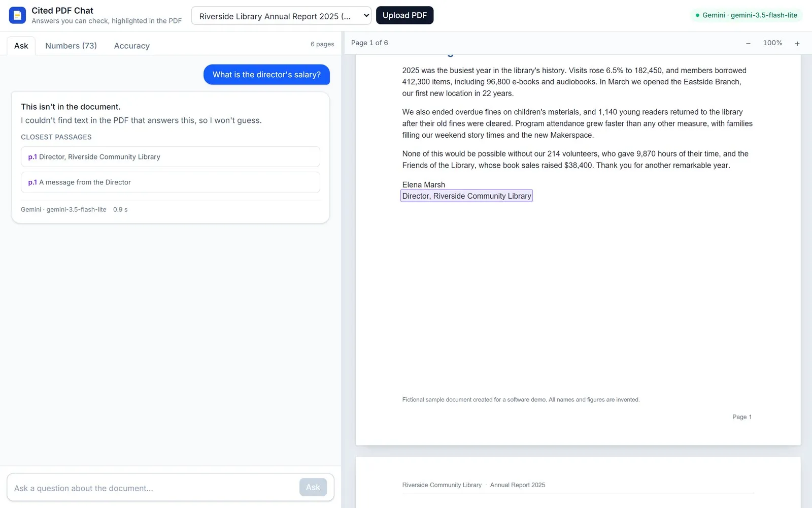Click the 0.9 s response time text
The width and height of the screenshot is (812, 508).
point(120,209)
